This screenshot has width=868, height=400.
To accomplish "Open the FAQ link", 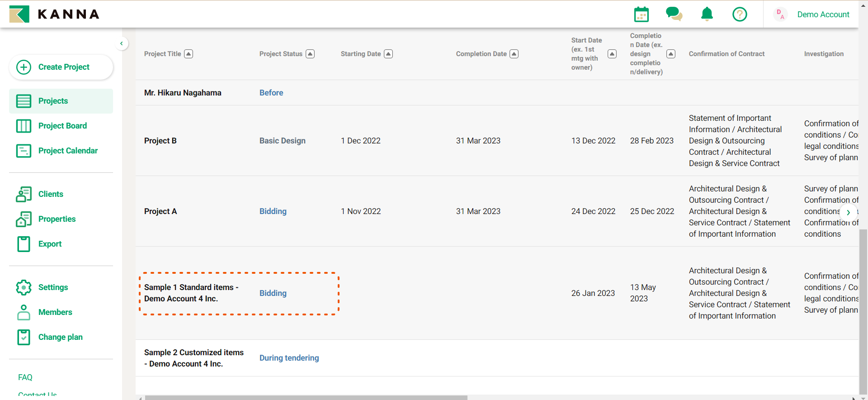I will coord(25,377).
